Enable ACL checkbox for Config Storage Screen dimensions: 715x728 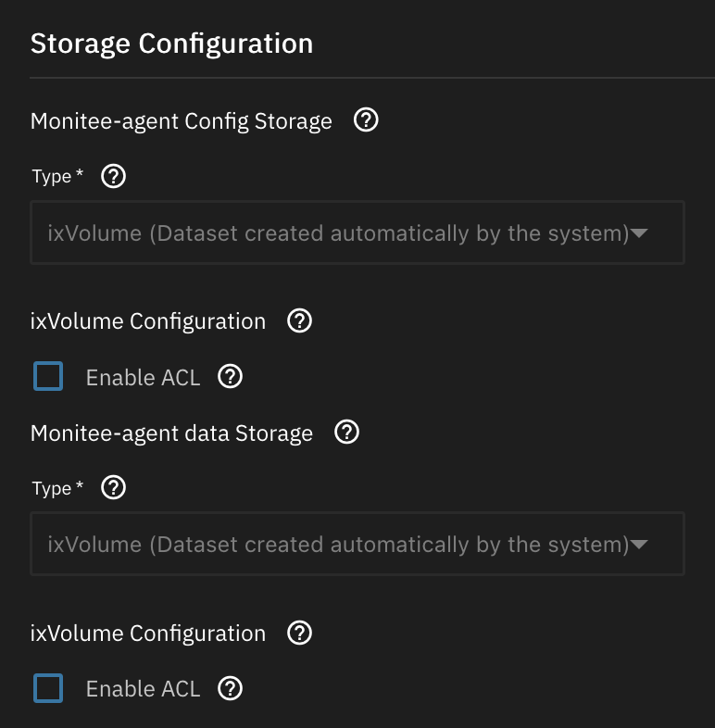click(x=48, y=377)
